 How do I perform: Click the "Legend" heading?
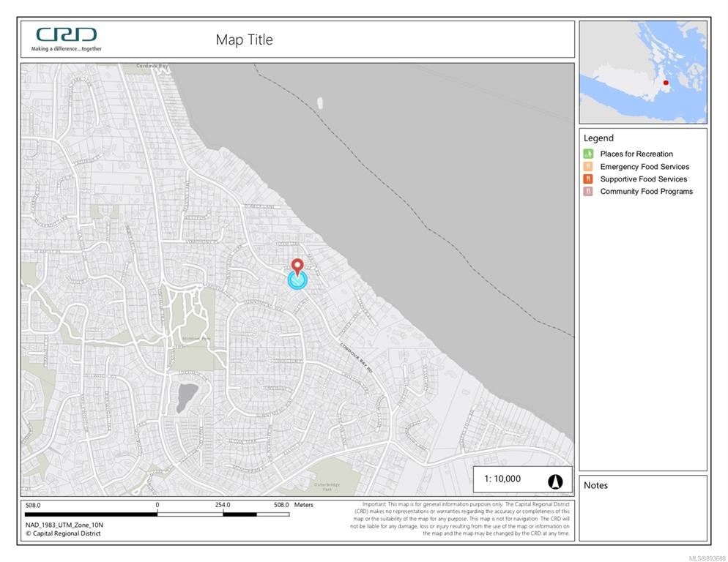[598, 138]
